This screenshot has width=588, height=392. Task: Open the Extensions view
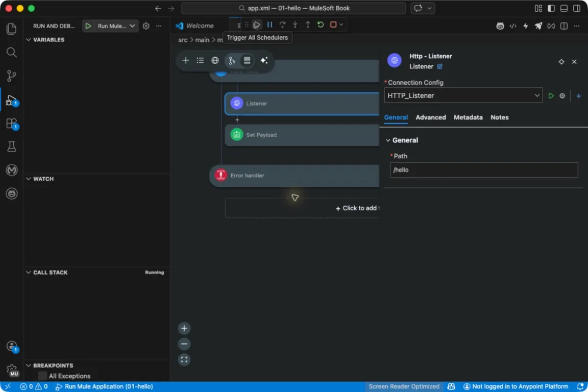[x=12, y=124]
